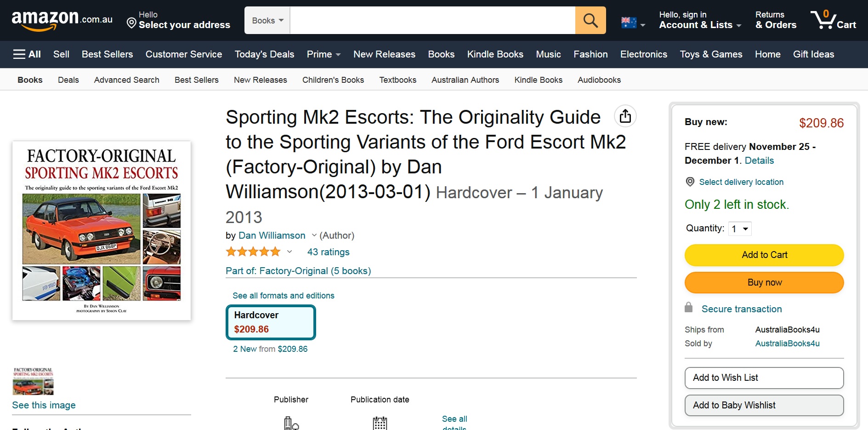
Task: Click the Australian flag language icon
Action: (629, 23)
